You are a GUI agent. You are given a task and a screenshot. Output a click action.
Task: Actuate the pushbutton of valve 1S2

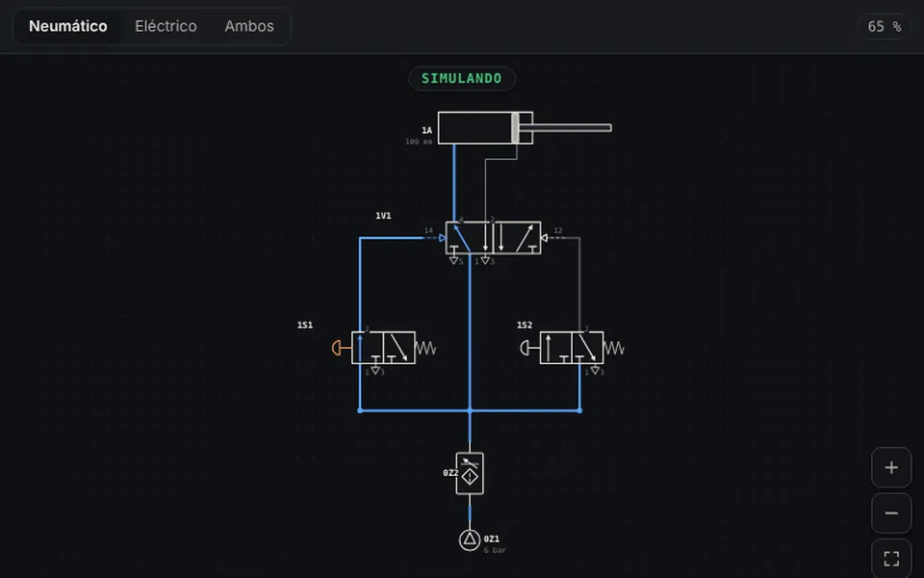click(526, 348)
